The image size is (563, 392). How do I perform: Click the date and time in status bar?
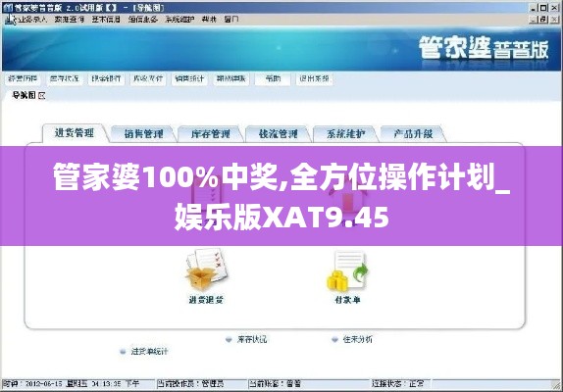(x=71, y=384)
